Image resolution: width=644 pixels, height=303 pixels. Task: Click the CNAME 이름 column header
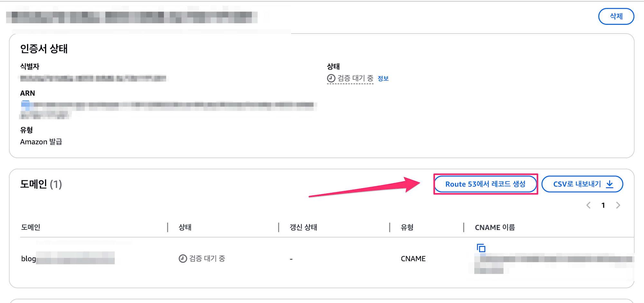coord(495,227)
